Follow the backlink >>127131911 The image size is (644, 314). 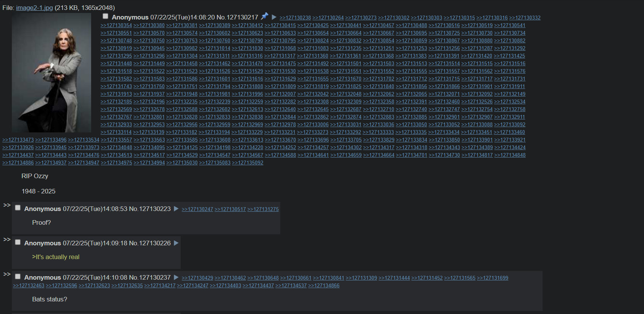pos(510,87)
